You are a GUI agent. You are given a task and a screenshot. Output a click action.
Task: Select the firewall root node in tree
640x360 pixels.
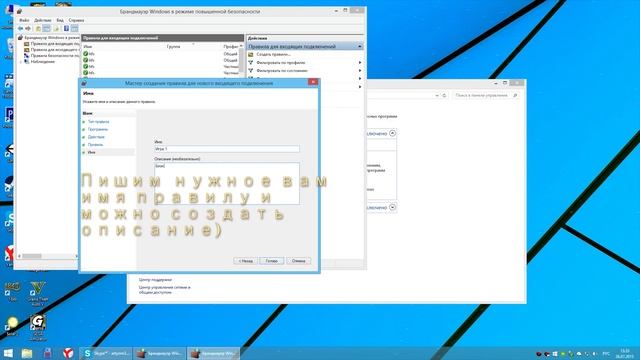(49, 38)
